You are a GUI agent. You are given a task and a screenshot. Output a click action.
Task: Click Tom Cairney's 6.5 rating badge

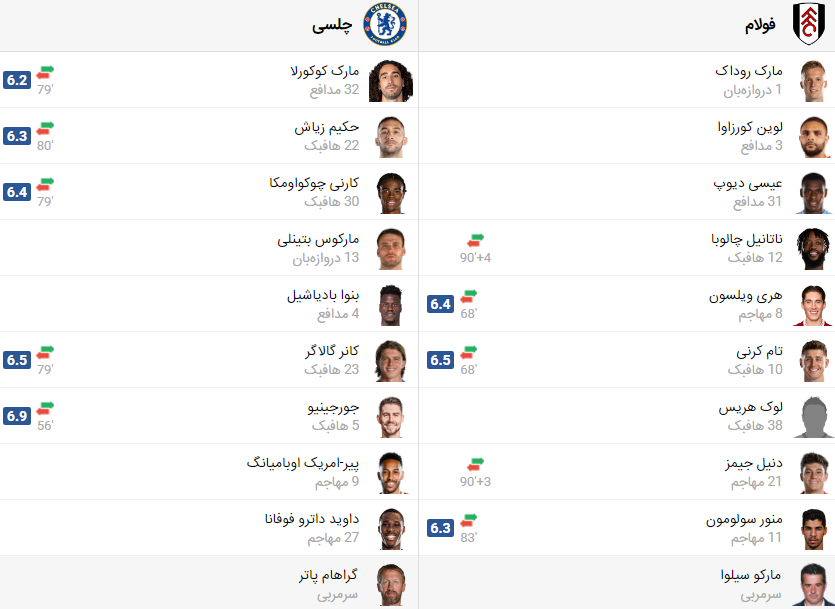(x=441, y=360)
